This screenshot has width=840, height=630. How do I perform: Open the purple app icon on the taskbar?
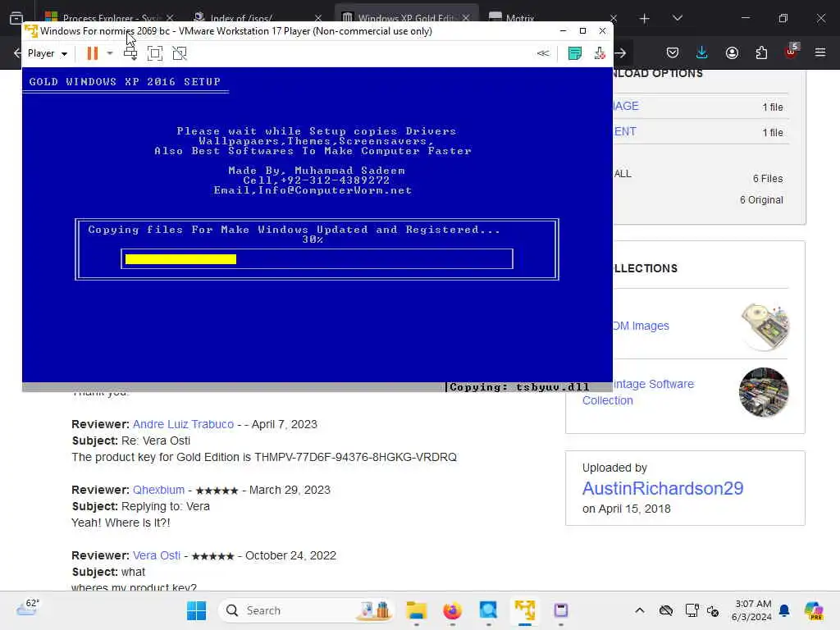click(561, 610)
